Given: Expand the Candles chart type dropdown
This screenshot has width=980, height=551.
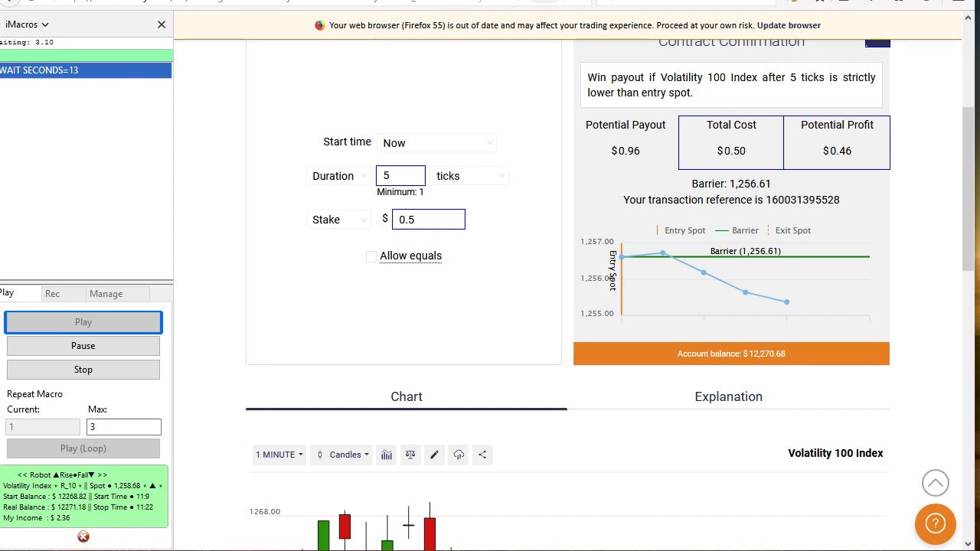Looking at the screenshot, I should click(x=342, y=455).
